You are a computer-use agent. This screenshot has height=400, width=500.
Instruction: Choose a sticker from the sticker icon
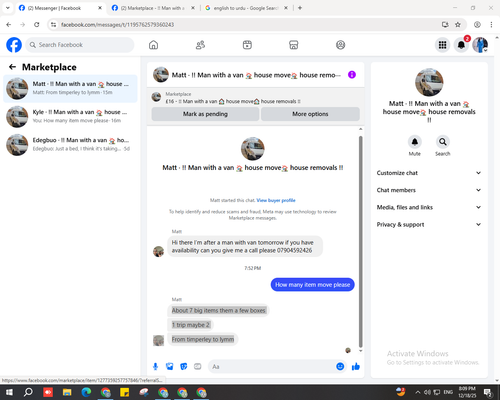point(184,367)
